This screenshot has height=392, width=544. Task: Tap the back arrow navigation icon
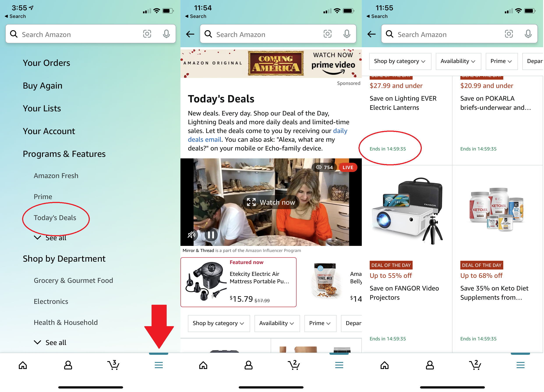click(x=190, y=35)
